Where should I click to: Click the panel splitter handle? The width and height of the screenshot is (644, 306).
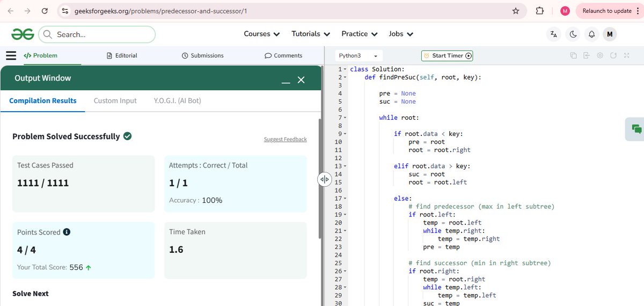click(324, 179)
